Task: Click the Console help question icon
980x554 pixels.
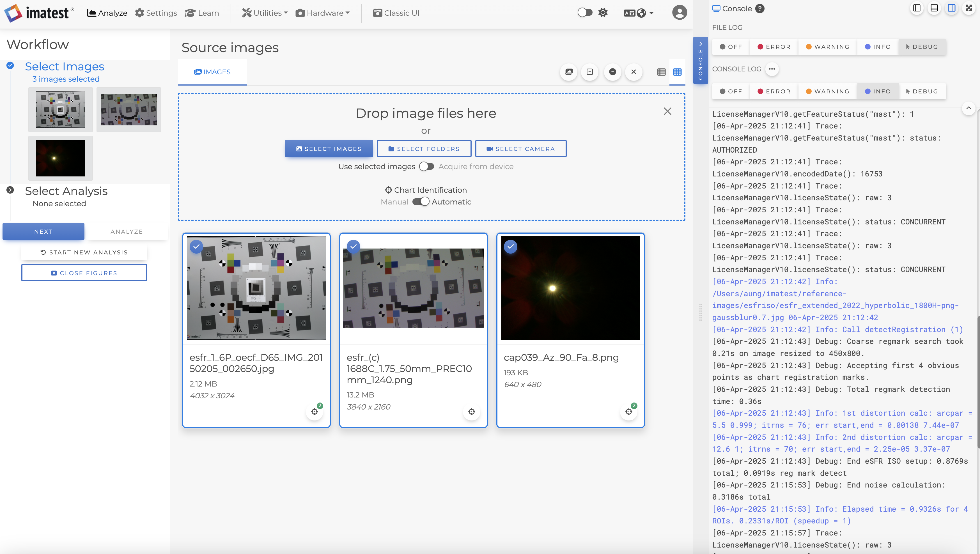Action: [x=760, y=8]
